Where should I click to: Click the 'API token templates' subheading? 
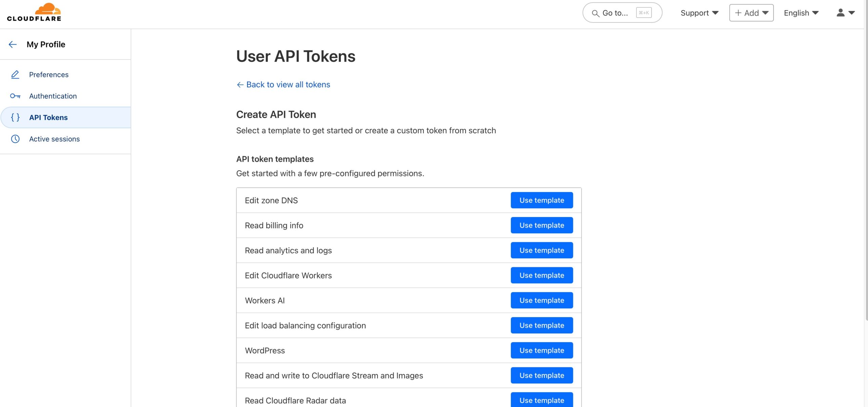pos(275,159)
